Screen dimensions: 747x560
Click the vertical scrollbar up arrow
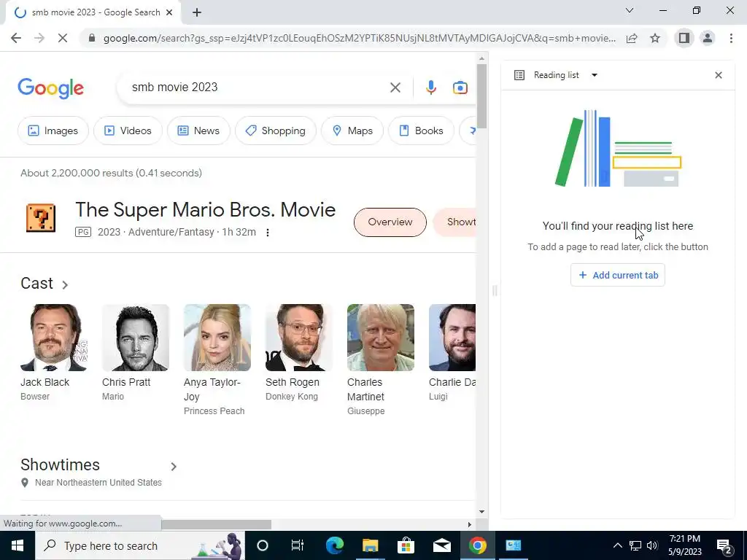[481, 58]
